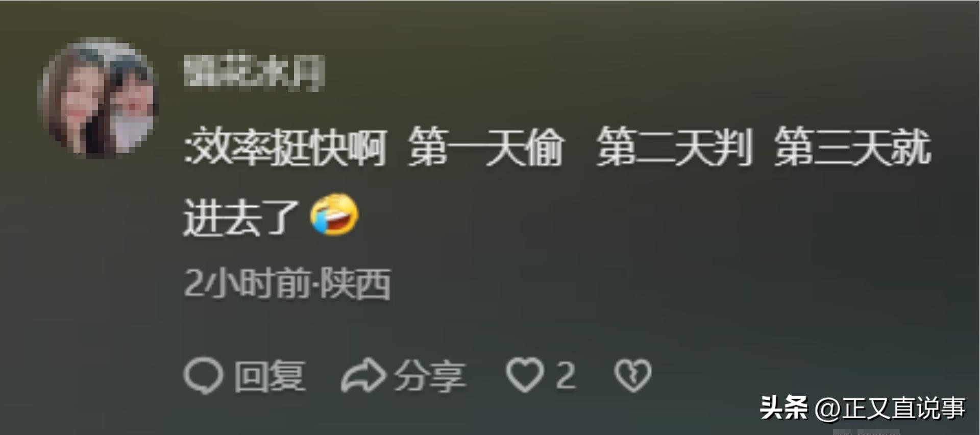Image resolution: width=980 pixels, height=435 pixels.
Task: Dislike the comment with the broken heart icon
Action: 633,376
